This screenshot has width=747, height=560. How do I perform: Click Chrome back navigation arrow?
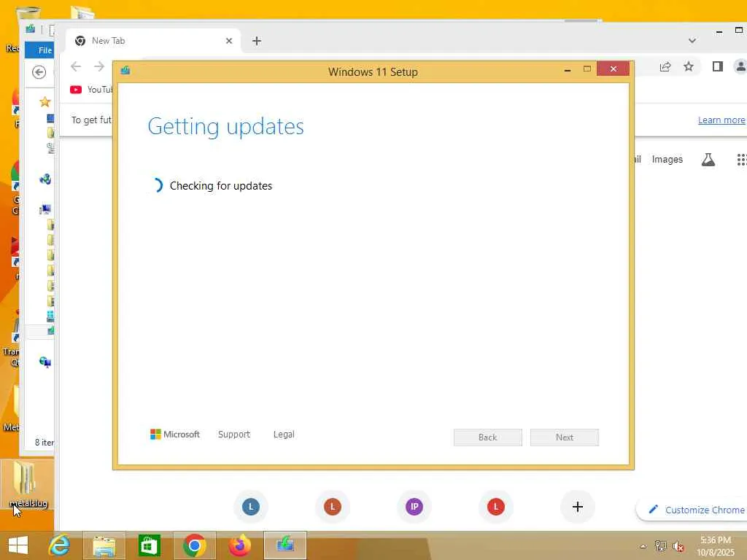pyautogui.click(x=76, y=66)
